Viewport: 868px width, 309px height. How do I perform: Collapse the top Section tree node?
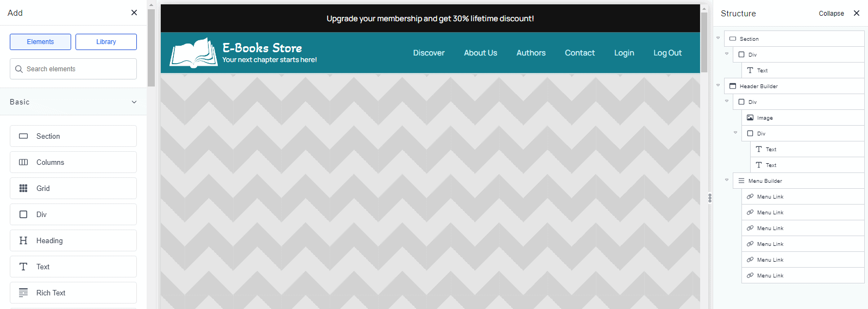click(718, 38)
